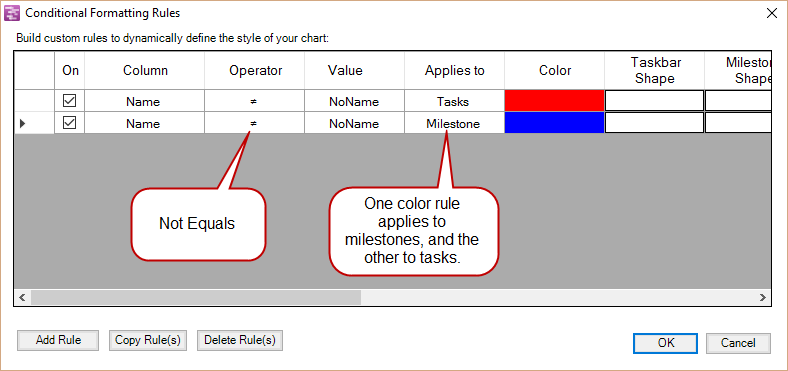Click the NoName value field of Milestone rule
The image size is (788, 371).
(x=354, y=123)
